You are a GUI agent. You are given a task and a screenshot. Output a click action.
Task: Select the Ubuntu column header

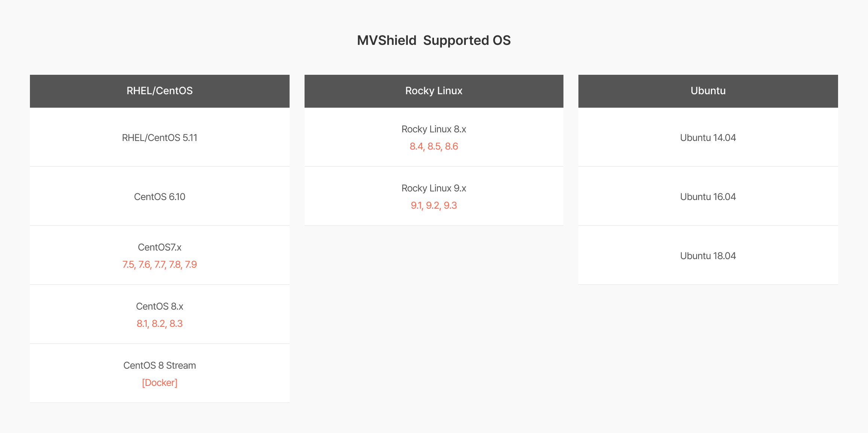tap(708, 91)
